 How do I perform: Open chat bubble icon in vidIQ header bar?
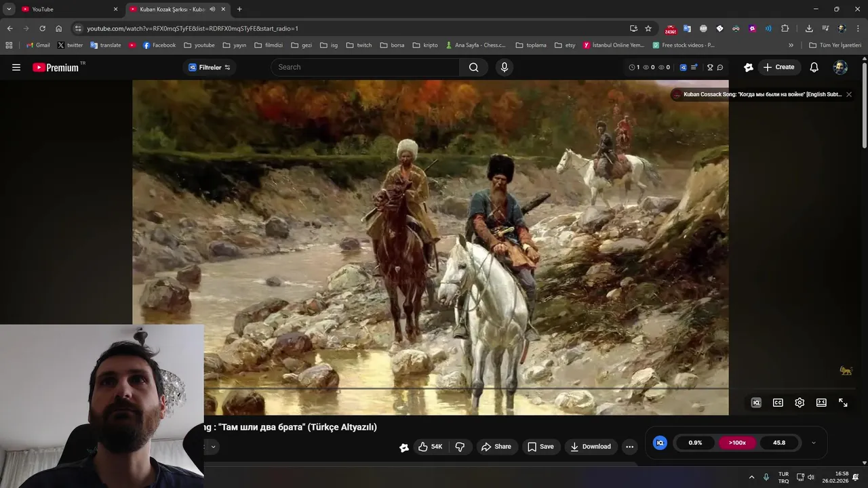720,67
